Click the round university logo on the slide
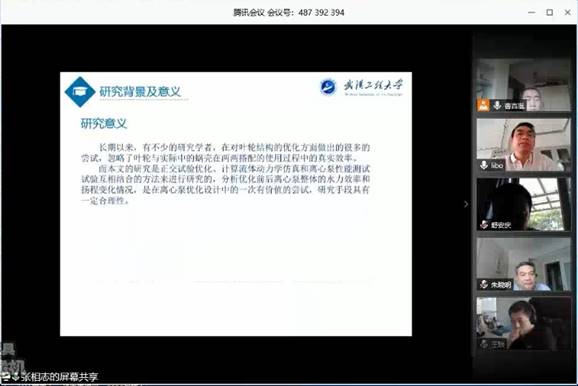578x386 pixels. point(328,87)
